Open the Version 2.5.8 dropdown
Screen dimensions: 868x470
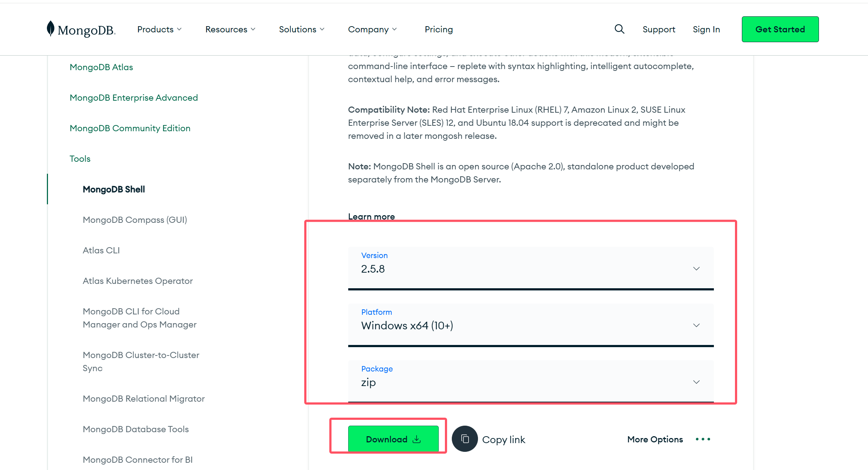pos(531,268)
